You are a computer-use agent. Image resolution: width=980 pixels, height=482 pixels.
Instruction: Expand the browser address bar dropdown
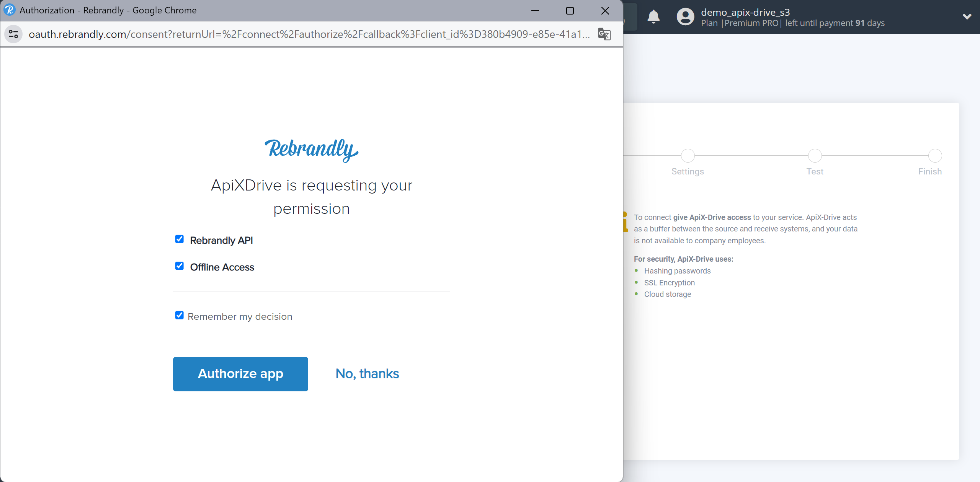point(14,34)
